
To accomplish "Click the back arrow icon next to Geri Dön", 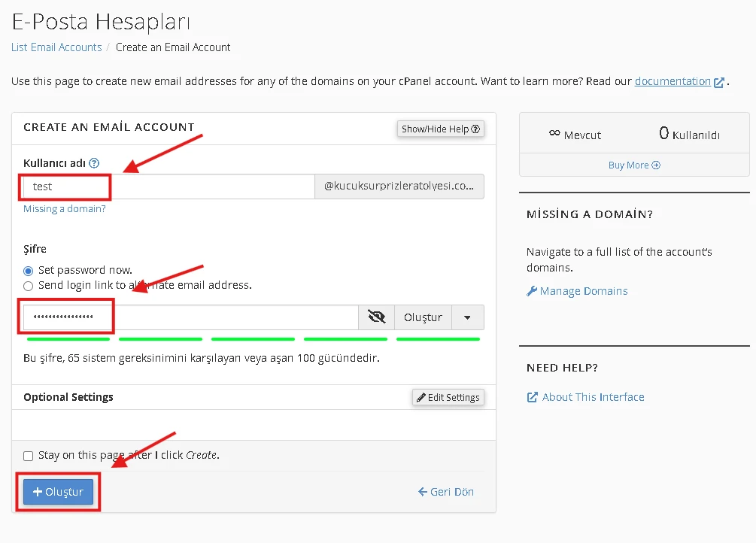I will click(x=423, y=491).
